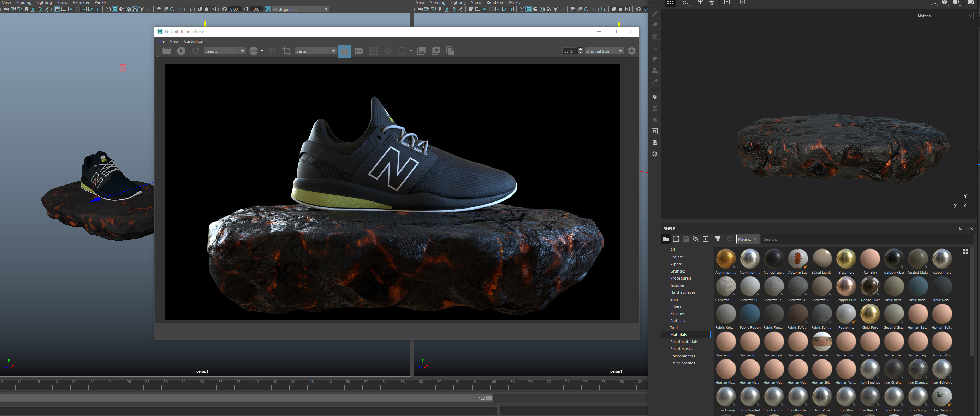Click the save image icon

point(421,51)
